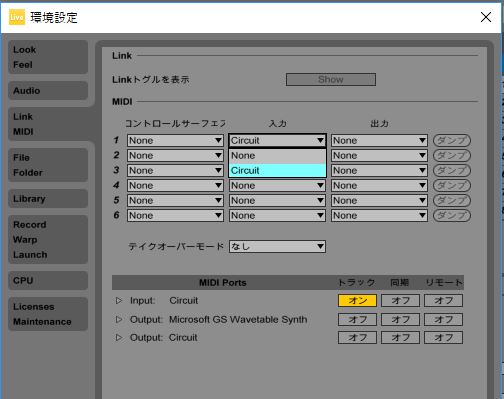Open the output dropdown for row 4

(379, 185)
